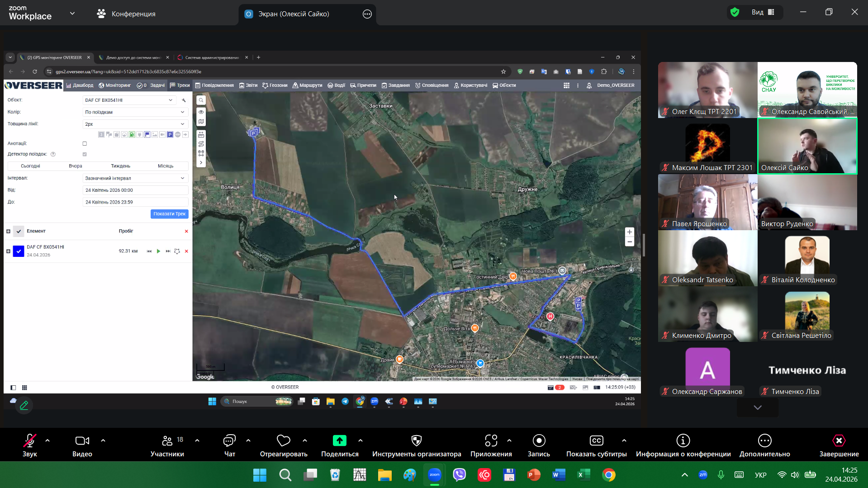Select the Тиждень period tab
The width and height of the screenshot is (868, 488).
[120, 166]
